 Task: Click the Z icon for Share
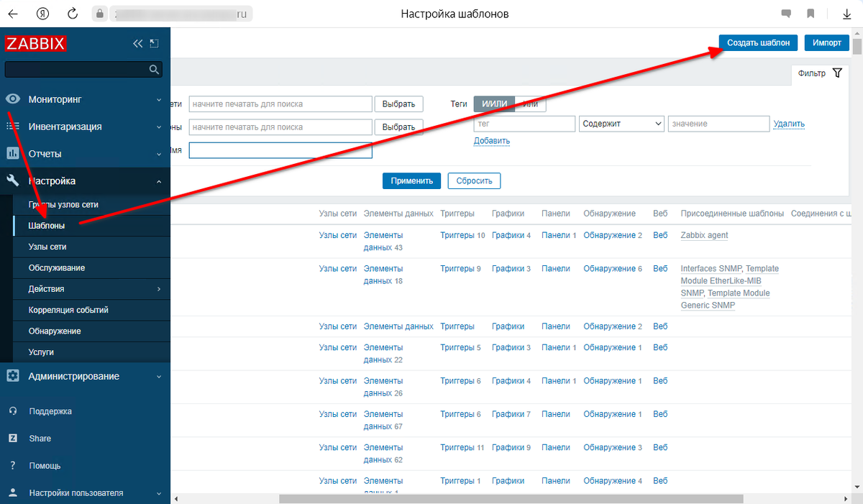[12, 438]
